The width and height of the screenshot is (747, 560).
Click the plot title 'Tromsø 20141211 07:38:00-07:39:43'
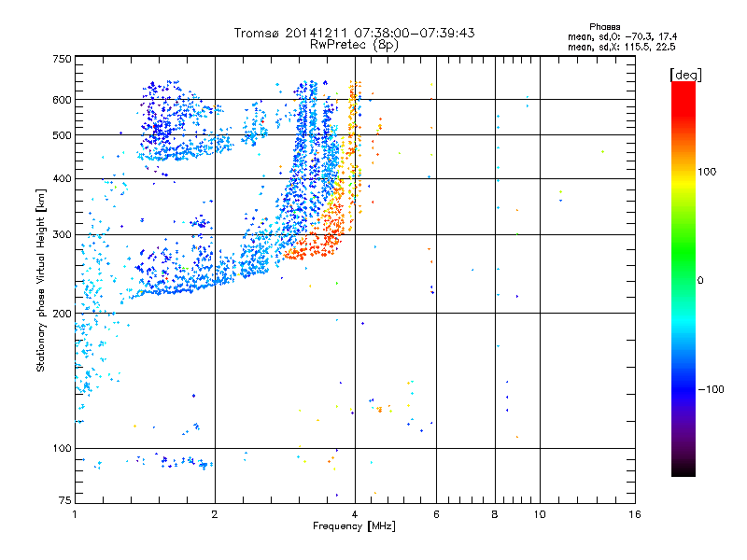(x=354, y=33)
